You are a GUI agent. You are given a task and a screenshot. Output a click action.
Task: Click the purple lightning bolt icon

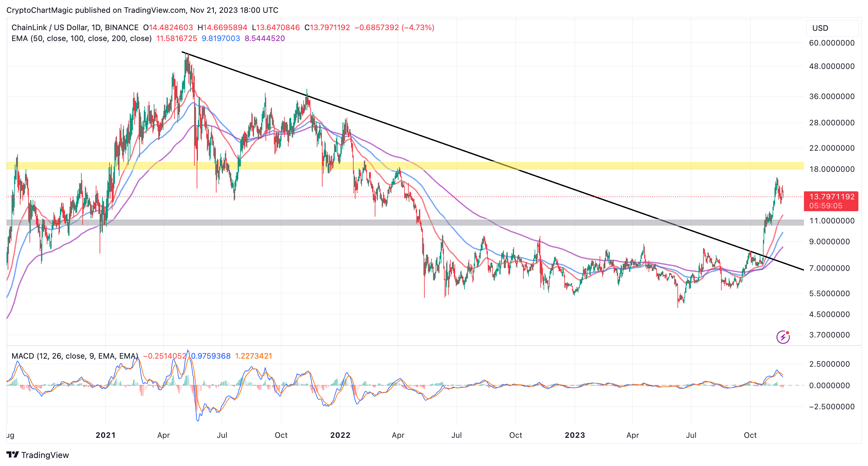click(783, 337)
